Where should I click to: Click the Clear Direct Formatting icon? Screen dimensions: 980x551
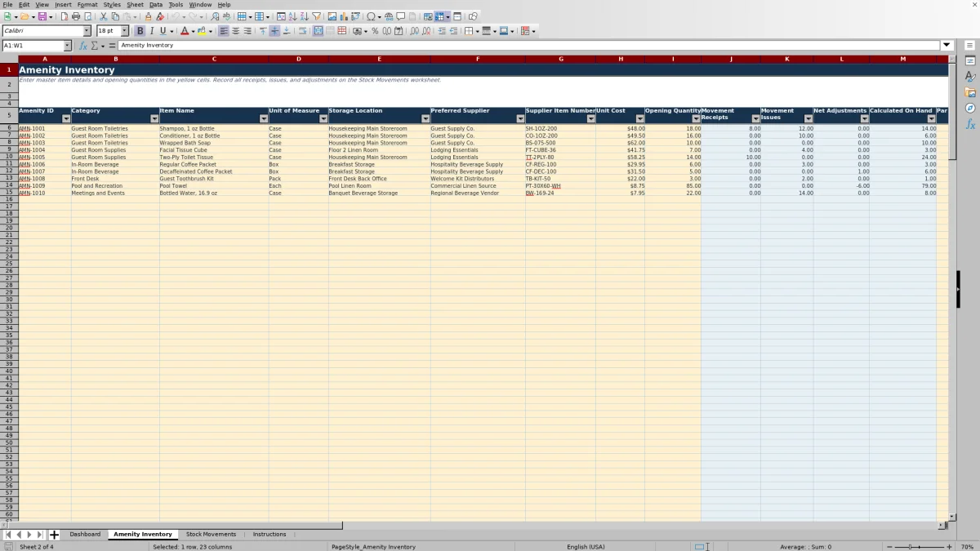pos(160,16)
